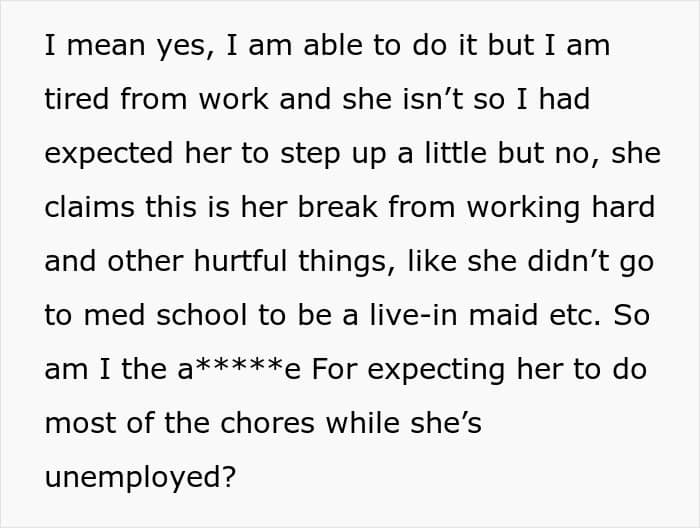700x528 pixels.
Task: Click the word "unemployed?" at the end
Action: point(140,477)
